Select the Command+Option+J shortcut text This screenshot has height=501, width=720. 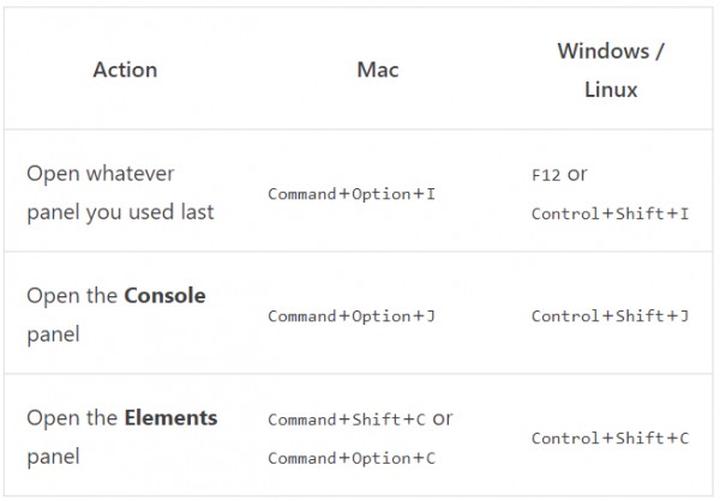pos(351,317)
